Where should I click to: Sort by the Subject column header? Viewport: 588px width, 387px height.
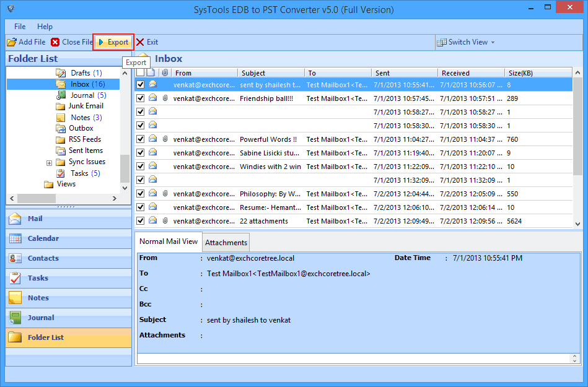(271, 72)
